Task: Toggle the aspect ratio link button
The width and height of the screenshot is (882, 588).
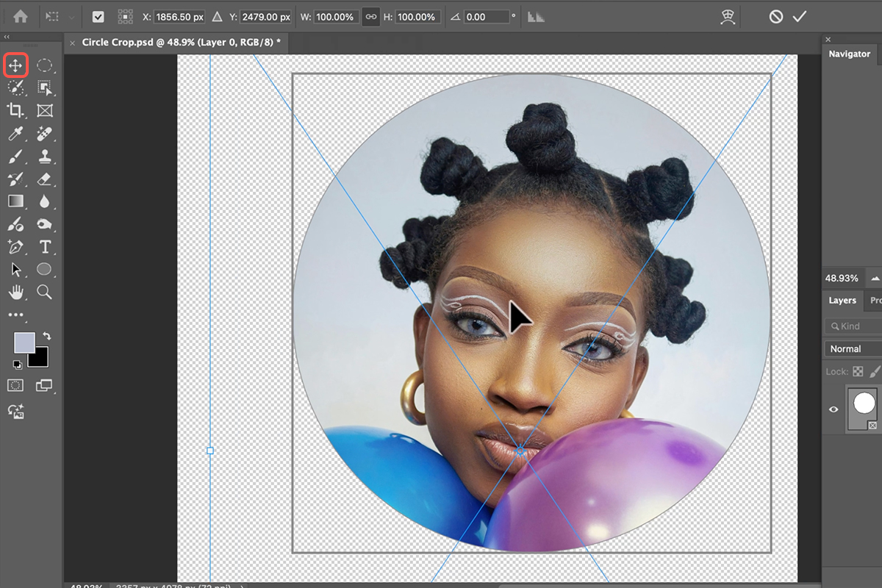Action: pyautogui.click(x=370, y=16)
